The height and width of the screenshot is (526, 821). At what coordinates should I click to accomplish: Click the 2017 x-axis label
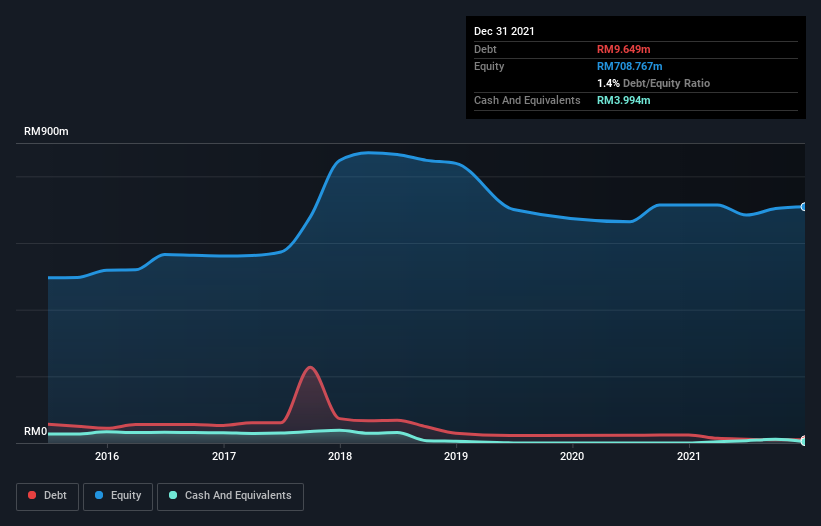pyautogui.click(x=224, y=456)
